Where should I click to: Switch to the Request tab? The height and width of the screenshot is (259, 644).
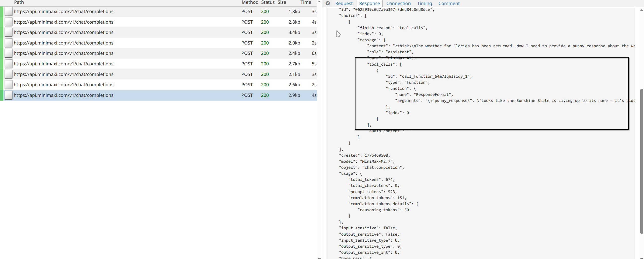pyautogui.click(x=344, y=4)
